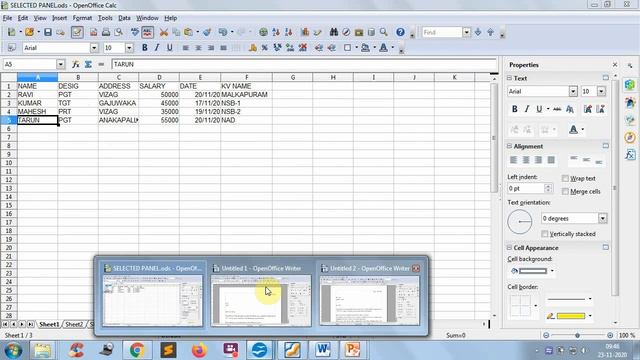Toggle Underline in the formatting toolbar
640x360 pixels.
169,48
